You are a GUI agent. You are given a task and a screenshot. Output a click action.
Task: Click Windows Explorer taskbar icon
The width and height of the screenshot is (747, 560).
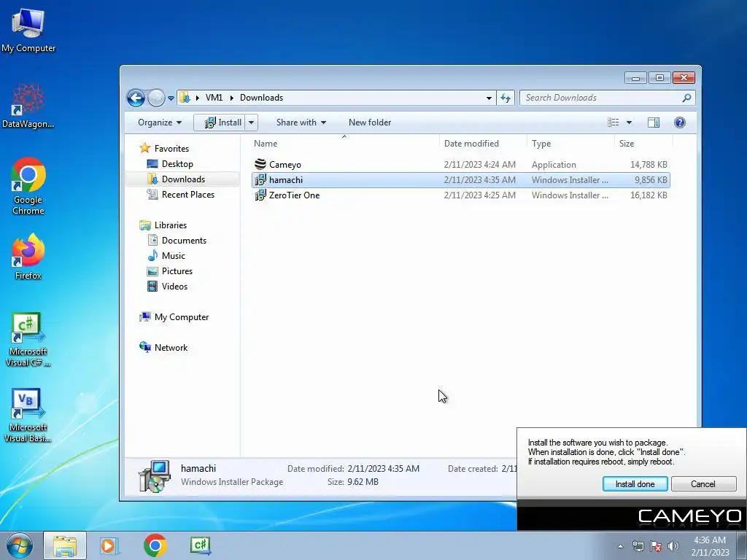click(65, 545)
